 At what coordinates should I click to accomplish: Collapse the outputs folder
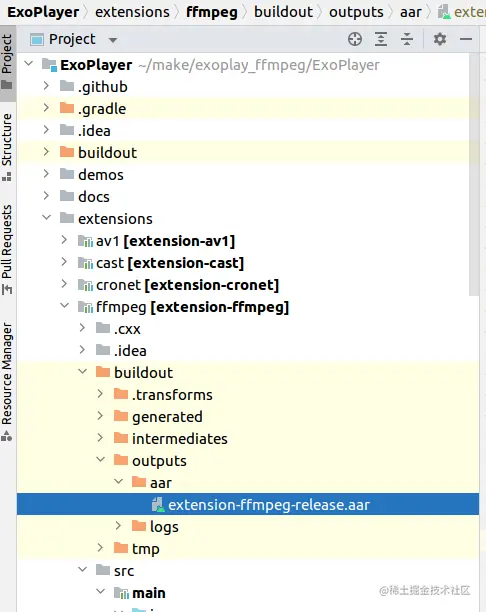point(100,460)
